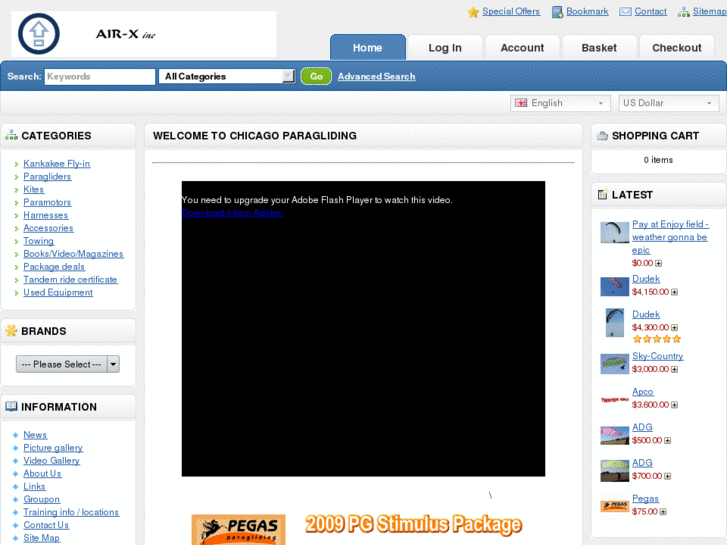
Task: Click plus icon beside $4,150.00 Dudek price
Action: click(x=674, y=292)
